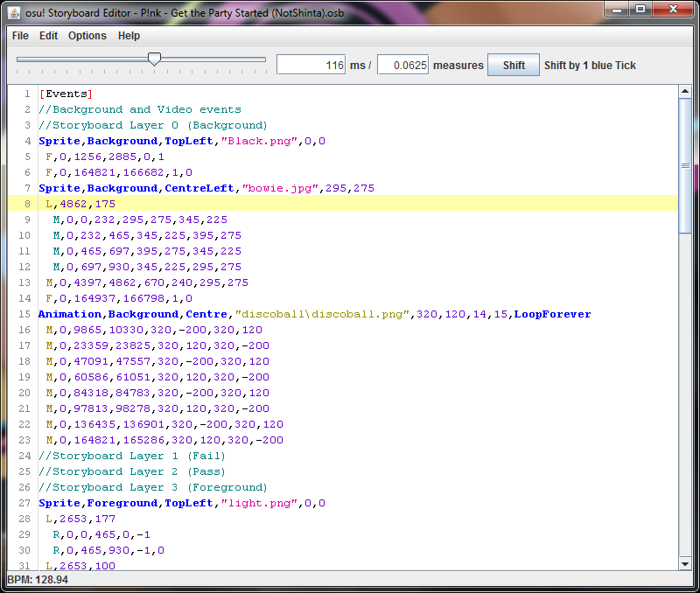Click the scrollbar down arrow
Screen dimensions: 700x593
[x=685, y=564]
